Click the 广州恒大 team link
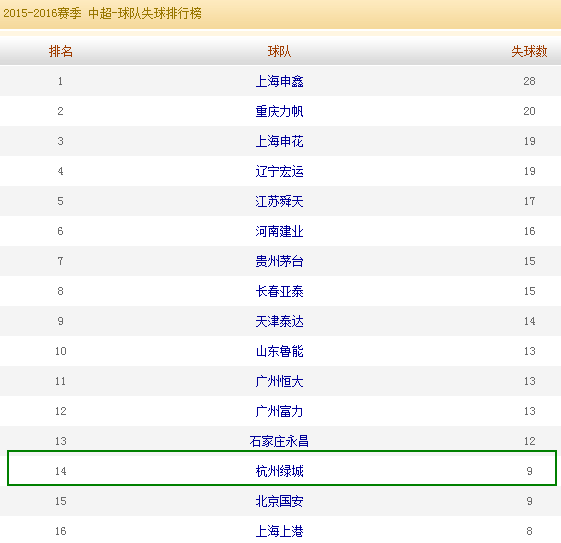Screen dimensions: 561x543 tap(279, 382)
